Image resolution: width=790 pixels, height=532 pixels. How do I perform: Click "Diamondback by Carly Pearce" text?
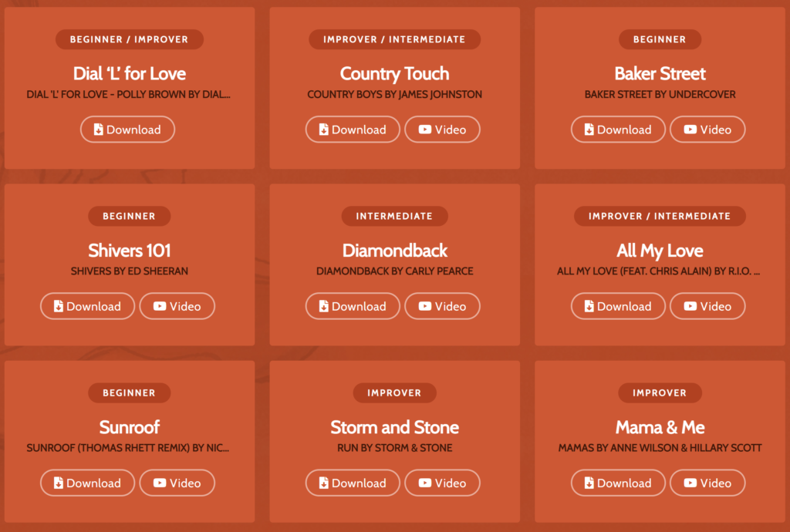point(394,271)
